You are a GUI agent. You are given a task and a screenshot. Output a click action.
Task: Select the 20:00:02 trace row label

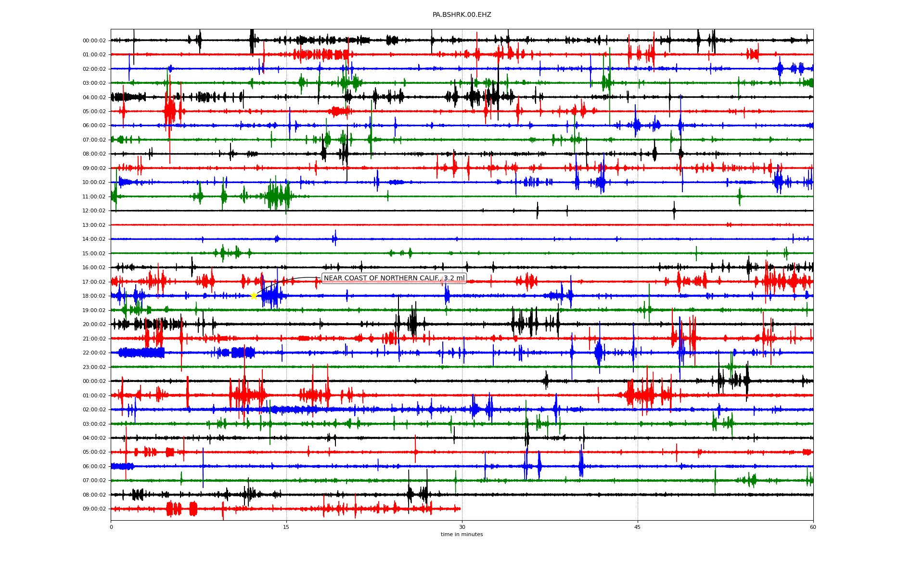[x=94, y=325]
